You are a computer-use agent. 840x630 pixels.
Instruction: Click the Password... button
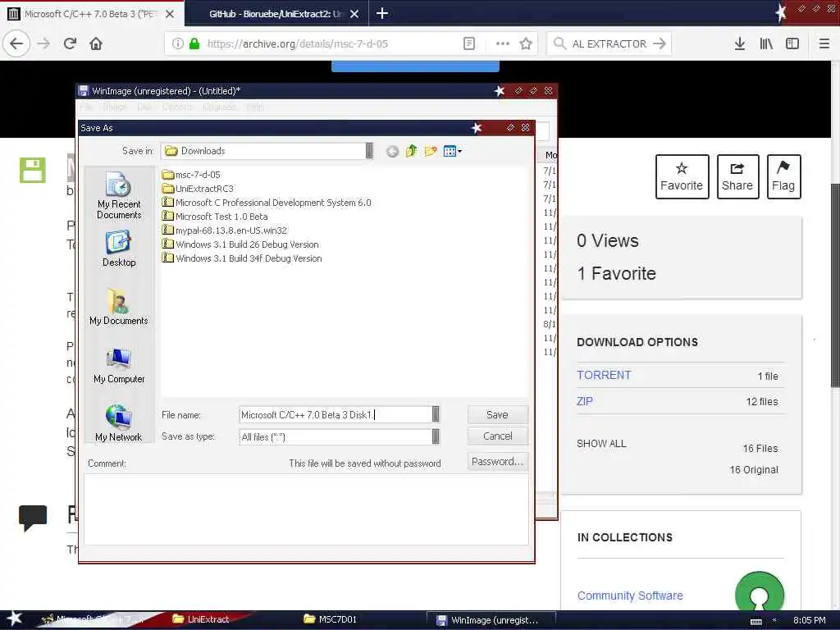tap(497, 461)
